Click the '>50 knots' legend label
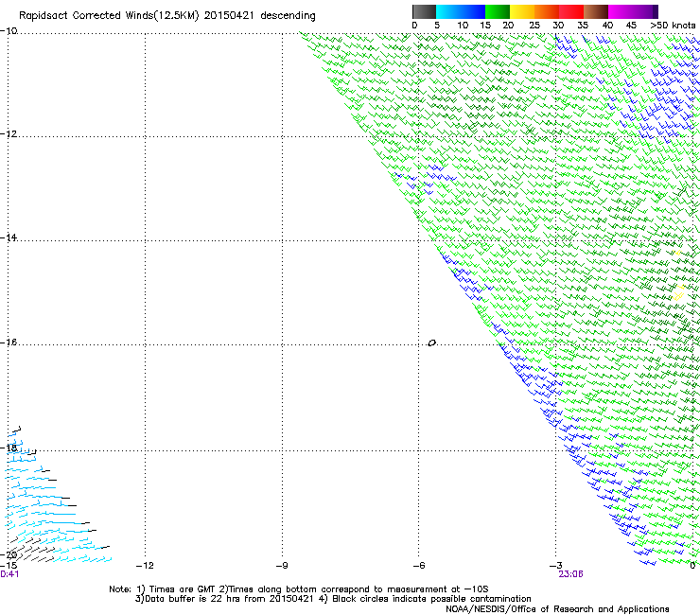This screenshot has height=615, width=700. coord(673,26)
